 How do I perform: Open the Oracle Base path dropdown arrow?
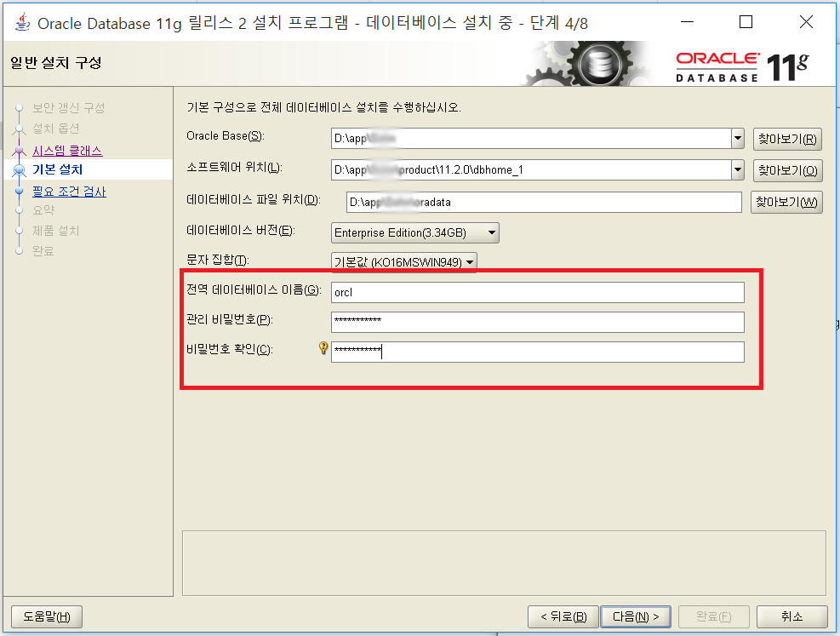(738, 139)
